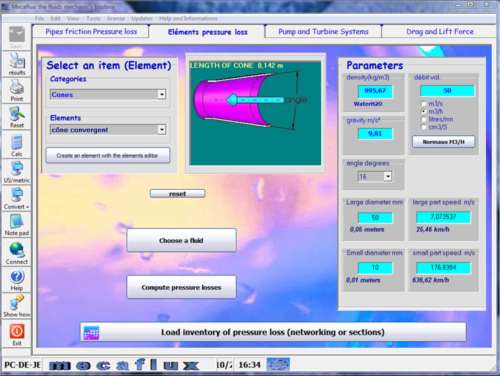Click the WaterH2O fluid label
Viewport: 500px width, 376px height.
coord(368,104)
